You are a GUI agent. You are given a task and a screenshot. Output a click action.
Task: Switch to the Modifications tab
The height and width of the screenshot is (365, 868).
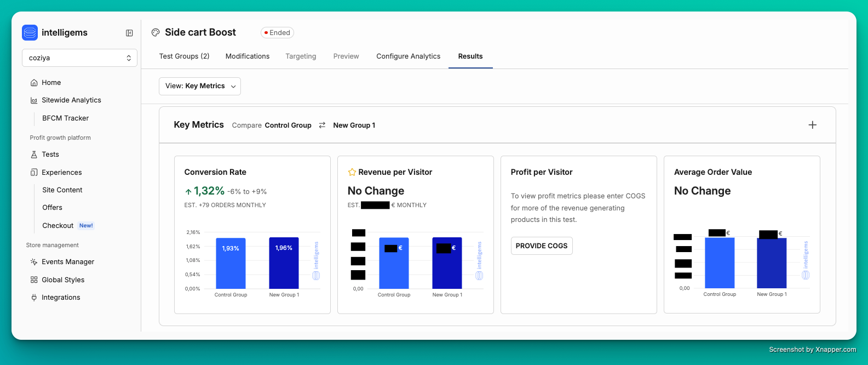click(248, 56)
